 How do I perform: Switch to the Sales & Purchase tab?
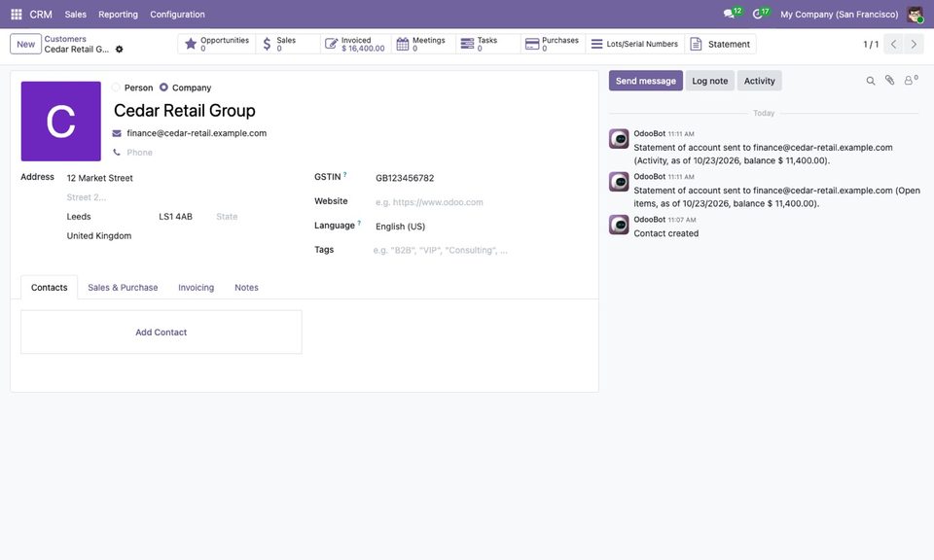click(x=123, y=288)
